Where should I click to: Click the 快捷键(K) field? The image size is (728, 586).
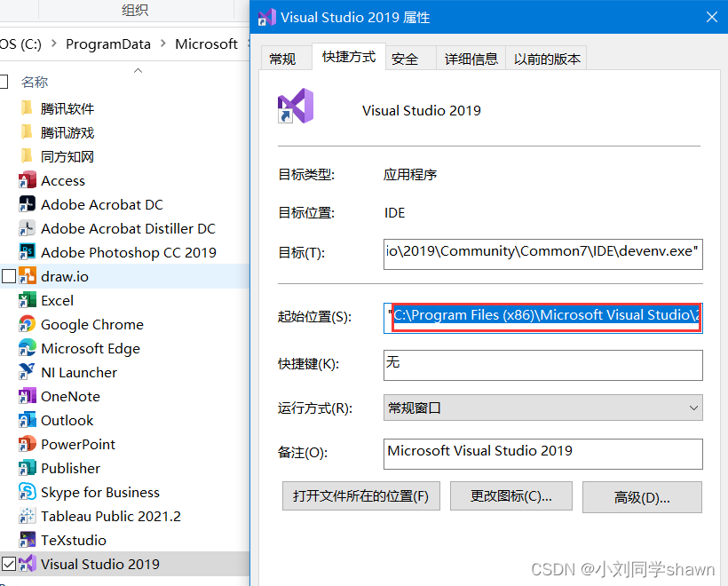542,365
